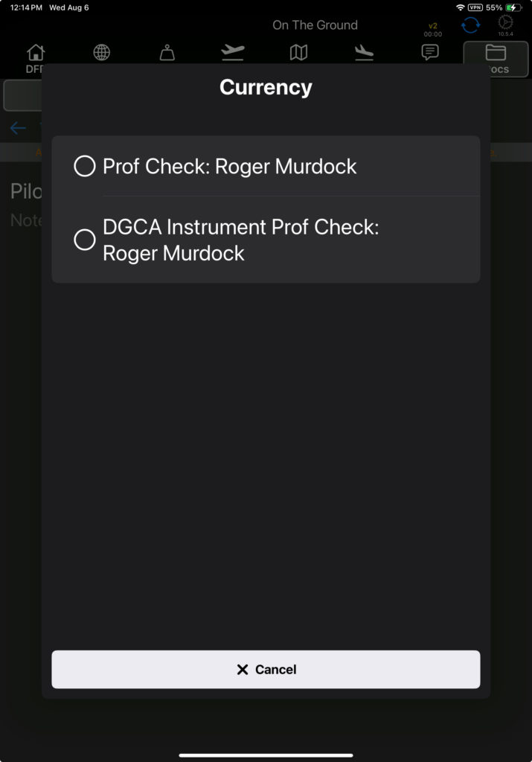Tap the On The Ground status label
Screen dimensions: 532x762
[315, 25]
